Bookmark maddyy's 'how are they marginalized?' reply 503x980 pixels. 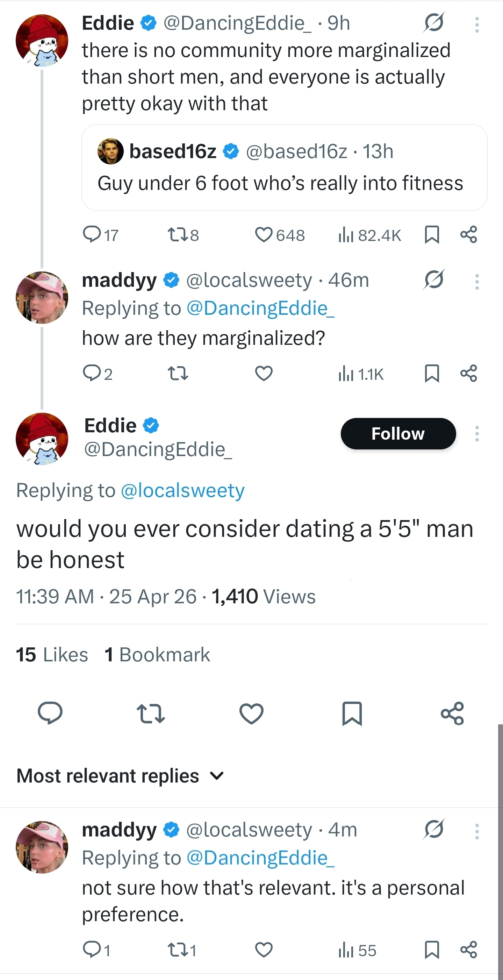coord(432,374)
